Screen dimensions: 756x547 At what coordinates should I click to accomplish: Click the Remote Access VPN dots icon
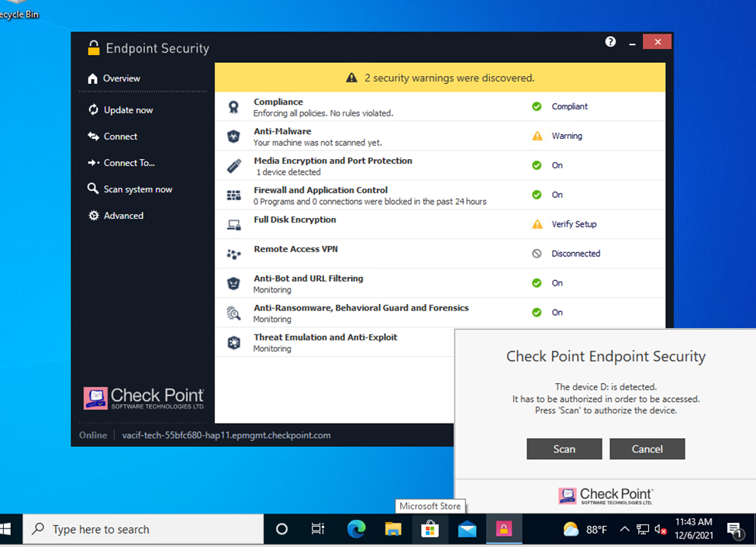click(234, 254)
